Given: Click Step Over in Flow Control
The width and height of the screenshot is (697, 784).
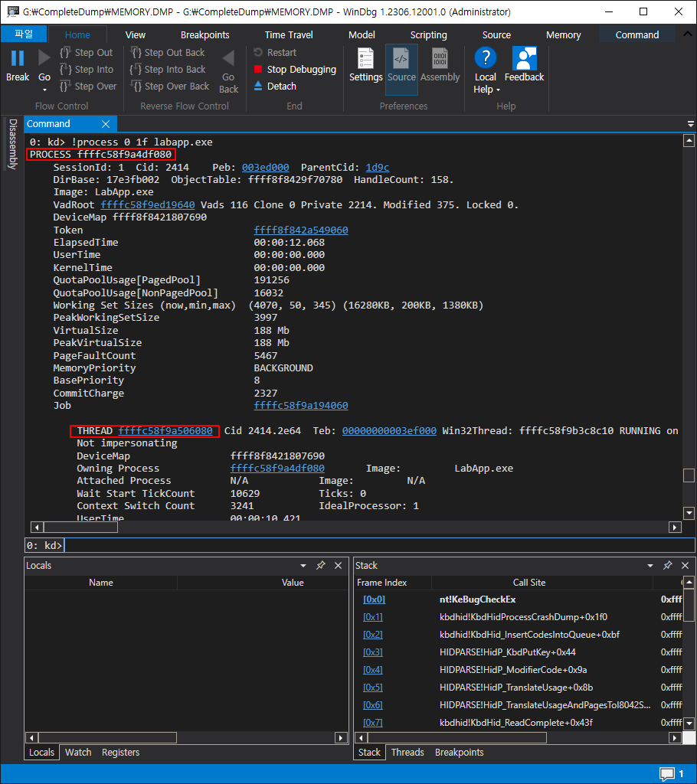Looking at the screenshot, I should (88, 86).
